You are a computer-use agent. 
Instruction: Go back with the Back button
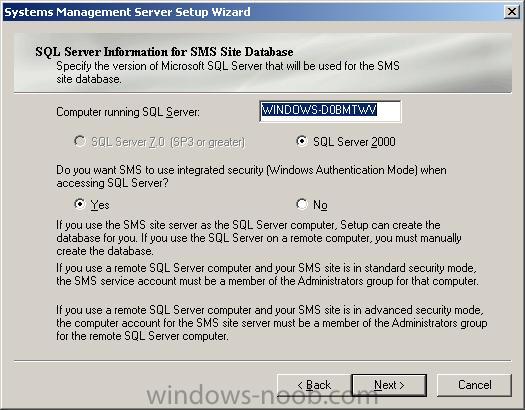314,385
